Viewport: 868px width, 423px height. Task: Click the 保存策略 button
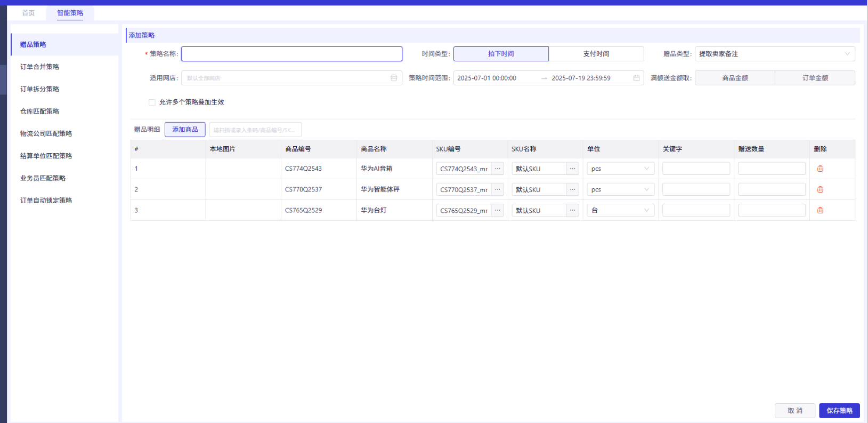[839, 411]
